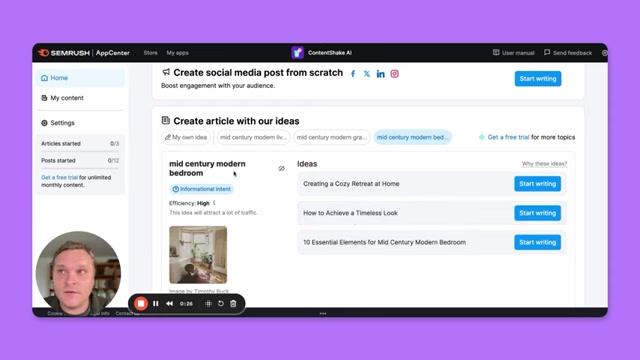Click Get a free trial for more topics
This screenshot has width=640, height=360.
[x=508, y=137]
